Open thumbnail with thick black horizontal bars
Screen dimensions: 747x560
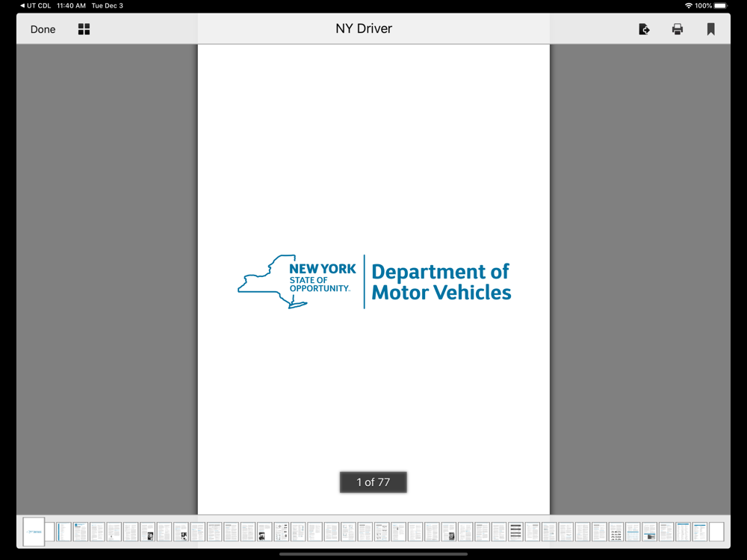coord(515,532)
